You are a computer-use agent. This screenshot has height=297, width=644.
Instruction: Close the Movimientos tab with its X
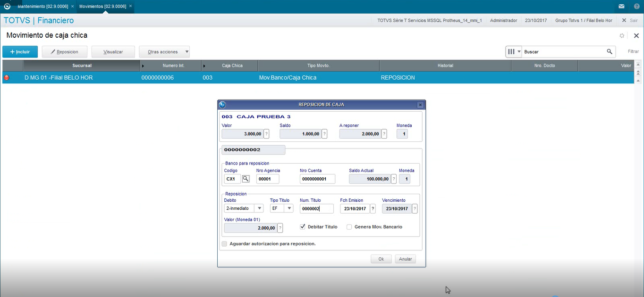[x=131, y=7]
